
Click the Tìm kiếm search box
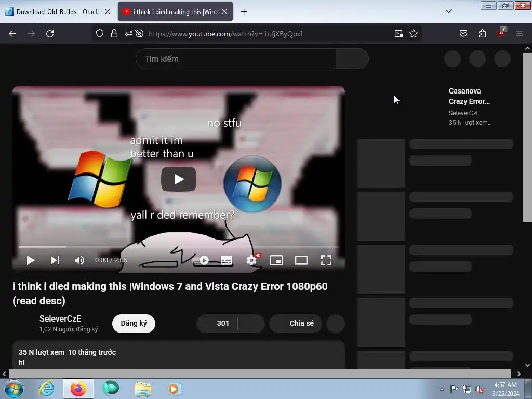pyautogui.click(x=236, y=59)
